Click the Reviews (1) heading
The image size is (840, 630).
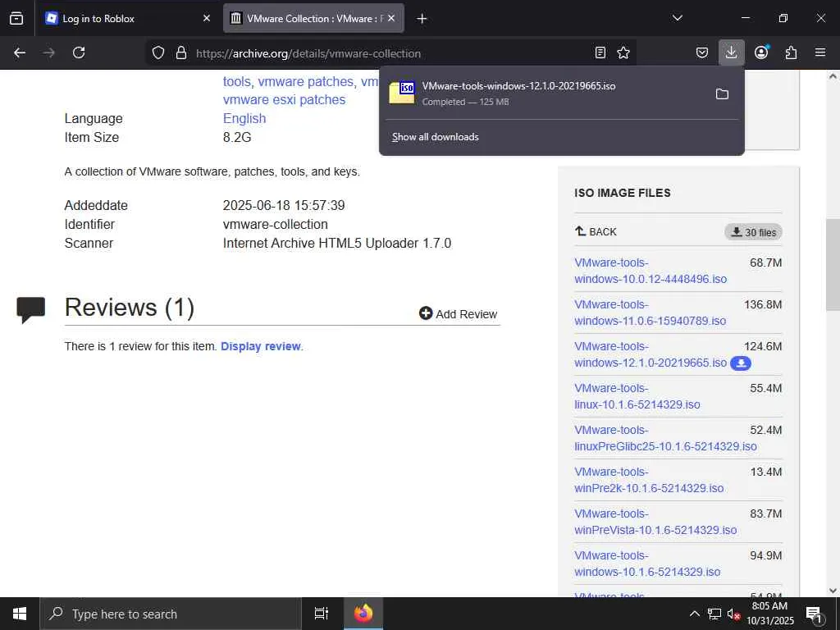pos(130,308)
